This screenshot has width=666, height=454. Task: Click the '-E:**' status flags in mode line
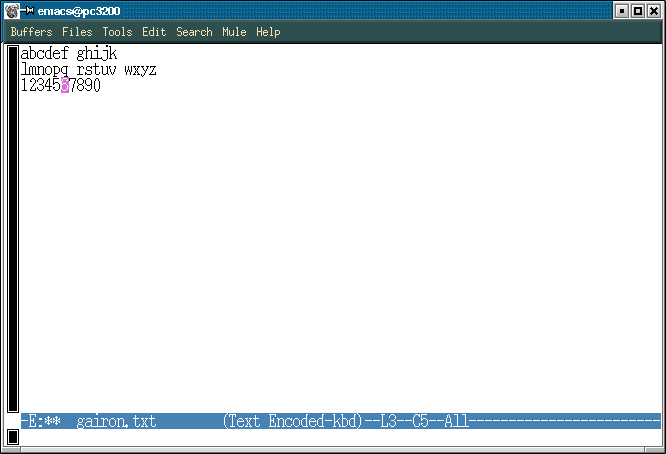pyautogui.click(x=41, y=421)
